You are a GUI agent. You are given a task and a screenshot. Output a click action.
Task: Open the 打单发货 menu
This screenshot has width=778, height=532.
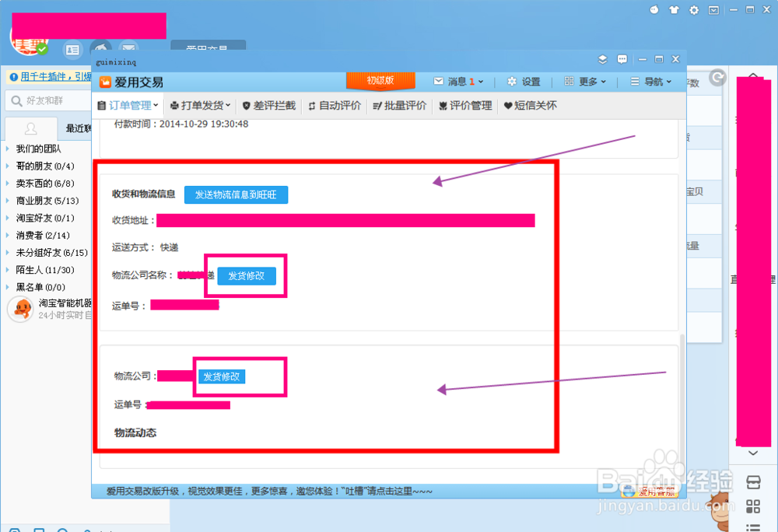pyautogui.click(x=201, y=105)
